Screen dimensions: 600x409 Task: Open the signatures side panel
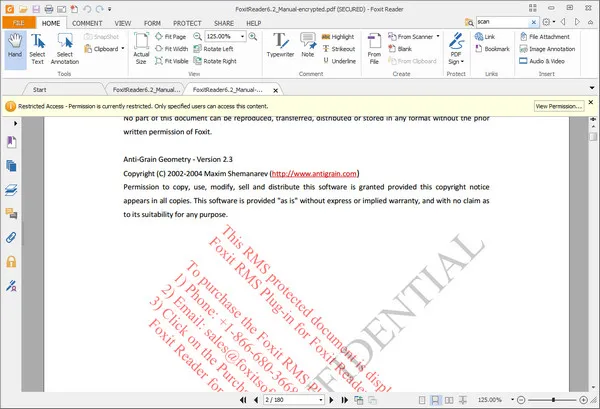(11, 285)
